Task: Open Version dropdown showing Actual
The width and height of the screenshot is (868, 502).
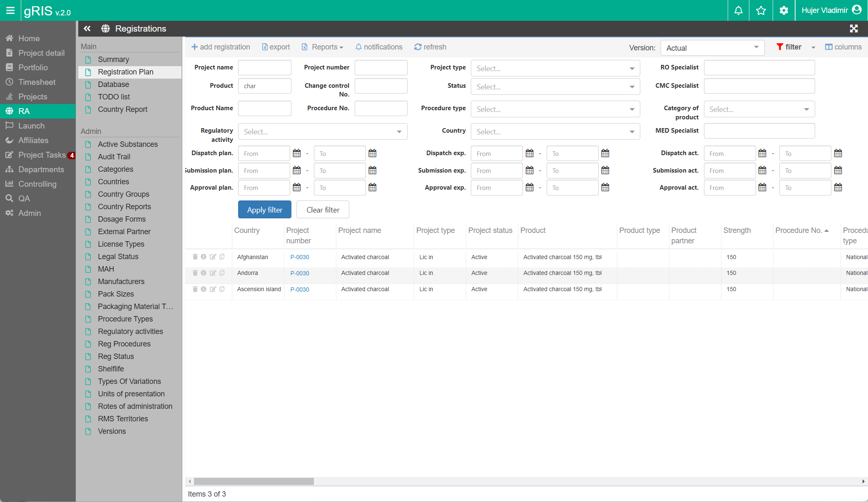Action: tap(712, 48)
